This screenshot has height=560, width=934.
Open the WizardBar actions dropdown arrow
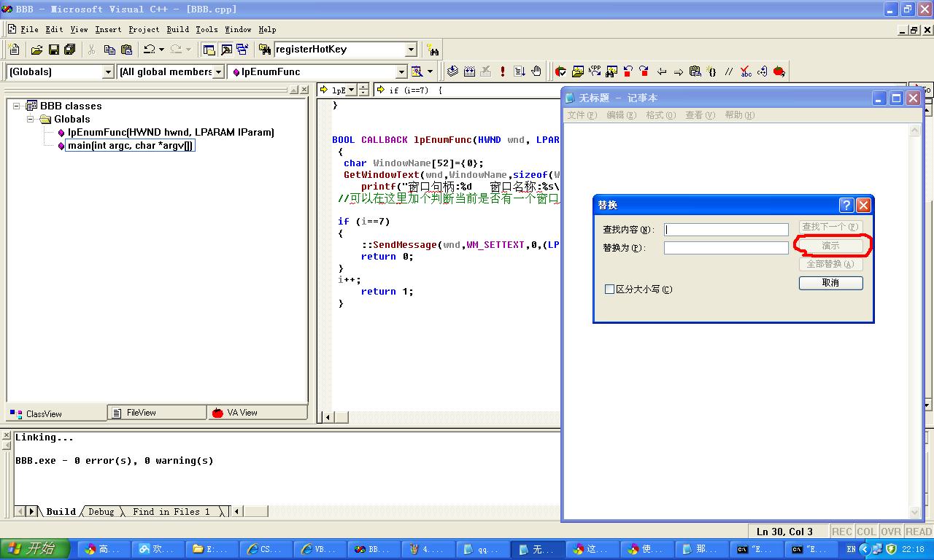(x=430, y=71)
